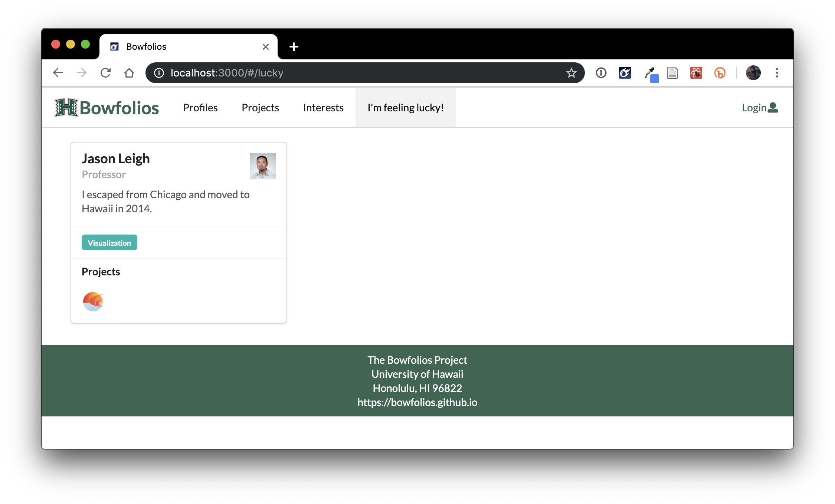The height and width of the screenshot is (504, 835).
Task: Open the Login dropdown
Action: [x=759, y=108]
